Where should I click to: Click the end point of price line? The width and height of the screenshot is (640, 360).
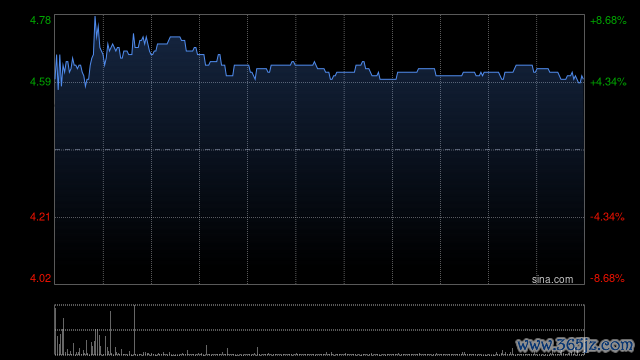[583, 79]
